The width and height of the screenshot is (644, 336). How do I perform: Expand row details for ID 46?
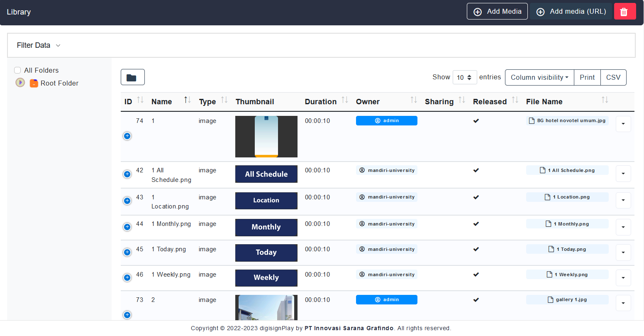tap(127, 277)
